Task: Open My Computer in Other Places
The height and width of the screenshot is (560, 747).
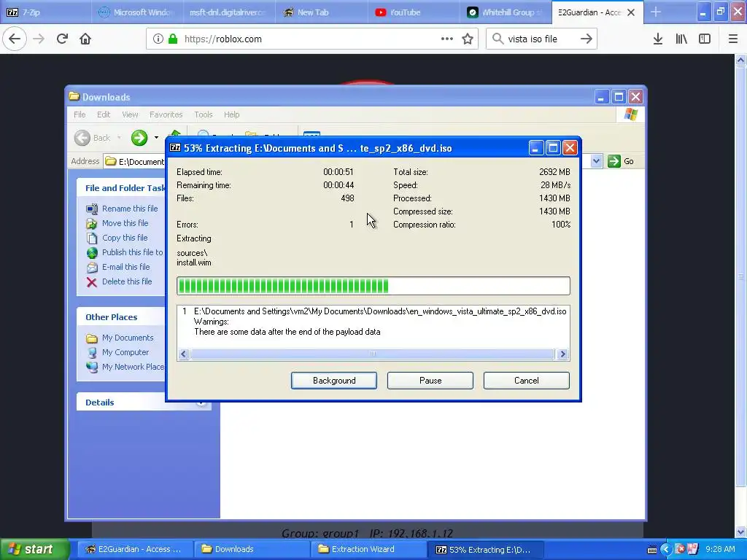Action: 125,352
